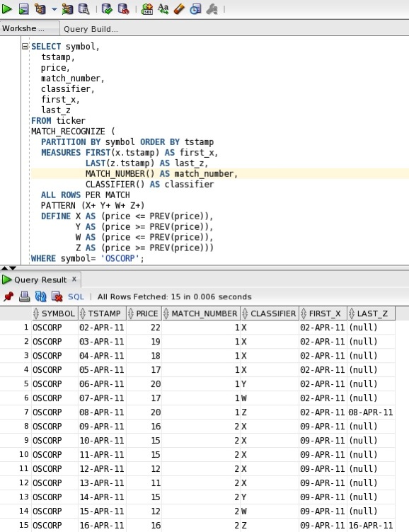Viewport: 409px width, 532px height.
Task: Print the query results
Action: point(25,296)
